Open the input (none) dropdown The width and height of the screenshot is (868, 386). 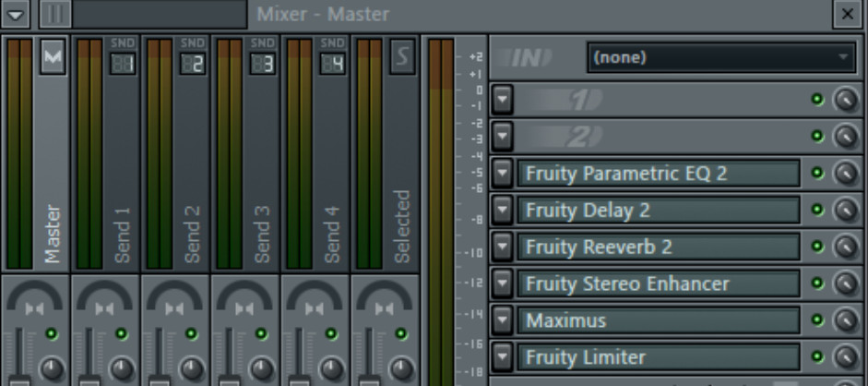click(721, 57)
